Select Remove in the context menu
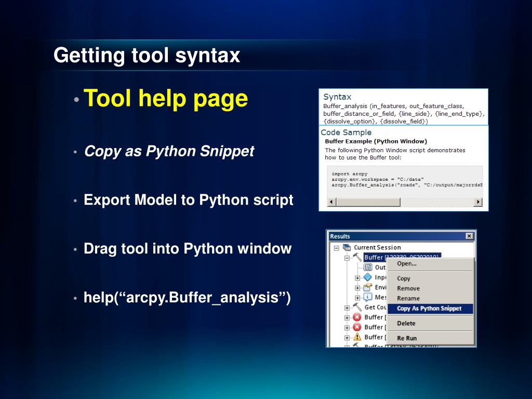This screenshot has height=399, width=532. tap(430, 288)
